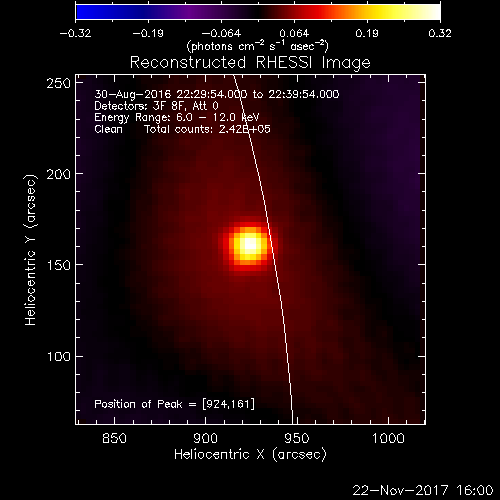The width and height of the screenshot is (500, 500).
Task: Click the timestamp '22-Nov-2017 16:00'
Action: coord(423,490)
